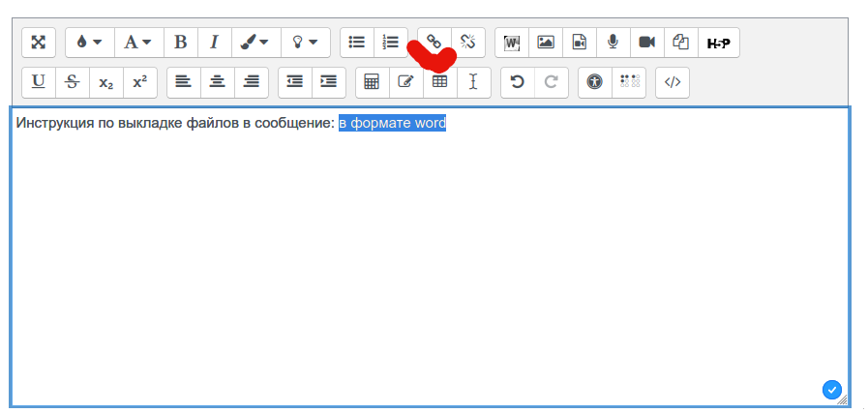Open the paintbrush background color dropdown
868x413 pixels.
point(255,43)
